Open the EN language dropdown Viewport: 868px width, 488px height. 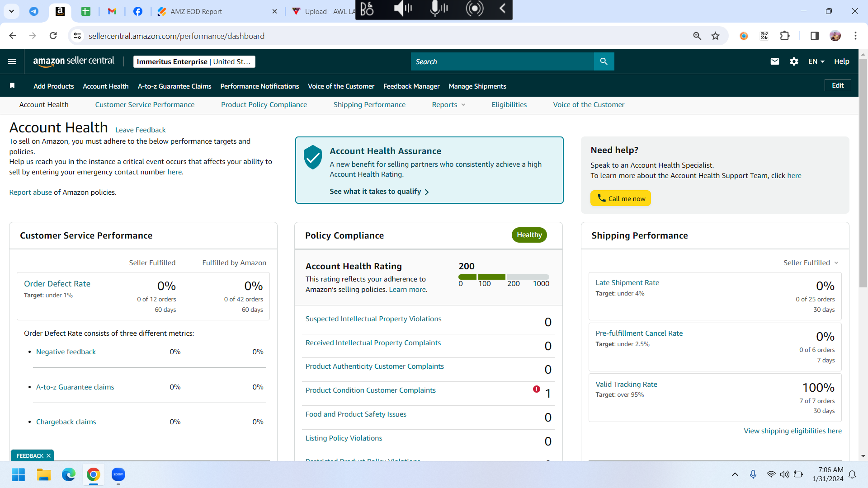click(816, 61)
